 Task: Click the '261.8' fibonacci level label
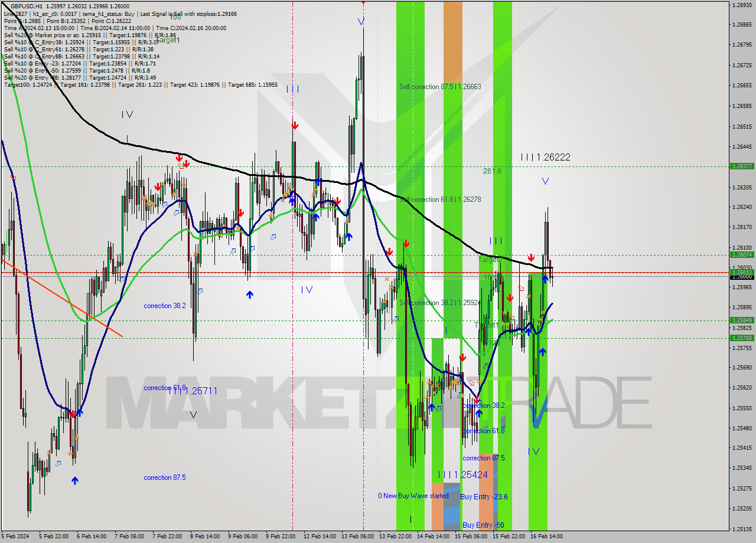(x=491, y=171)
